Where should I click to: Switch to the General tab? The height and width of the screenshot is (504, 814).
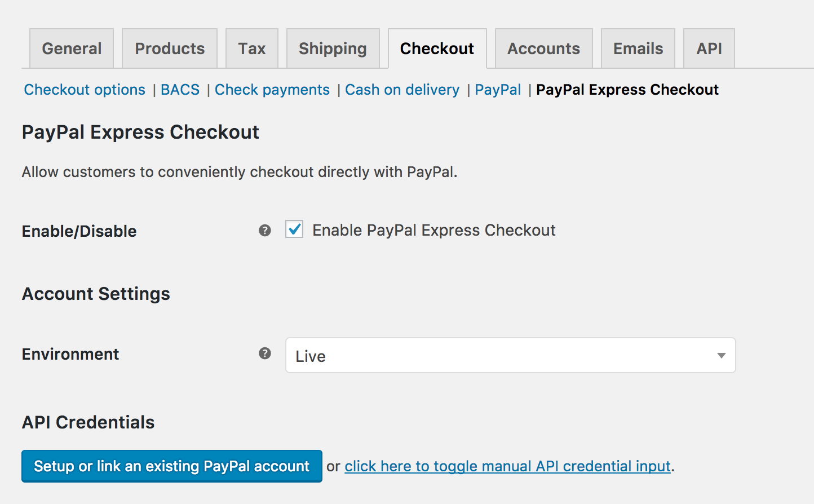coord(72,48)
